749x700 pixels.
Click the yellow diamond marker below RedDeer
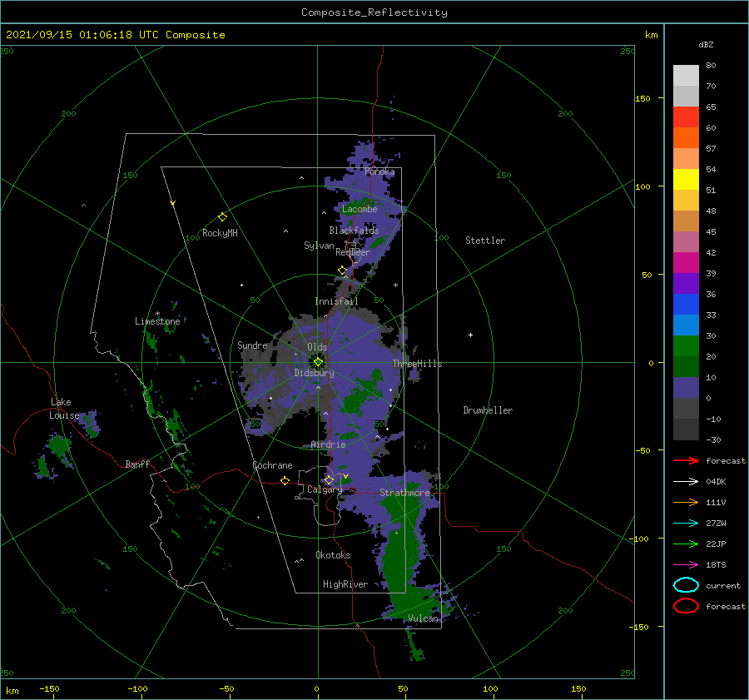[342, 270]
